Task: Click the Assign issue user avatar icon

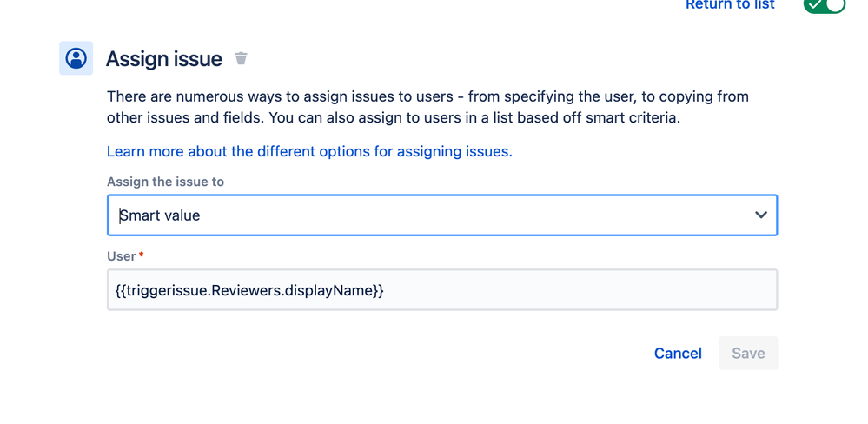Action: [x=76, y=58]
